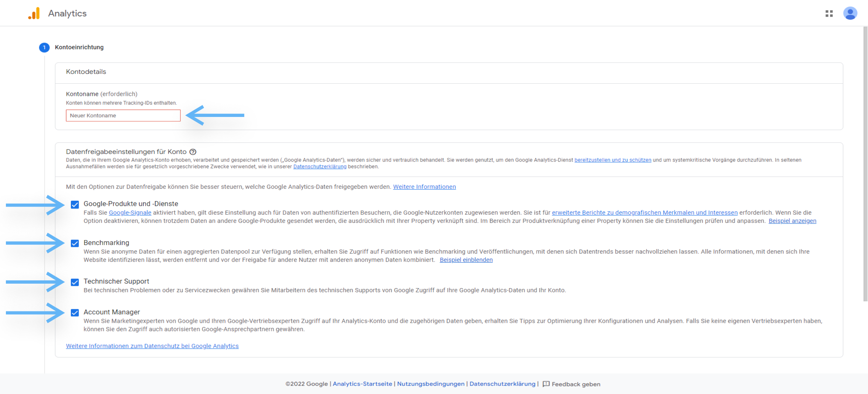868x394 pixels.
Task: Open Analytics-Startseite footer link
Action: [x=362, y=384]
